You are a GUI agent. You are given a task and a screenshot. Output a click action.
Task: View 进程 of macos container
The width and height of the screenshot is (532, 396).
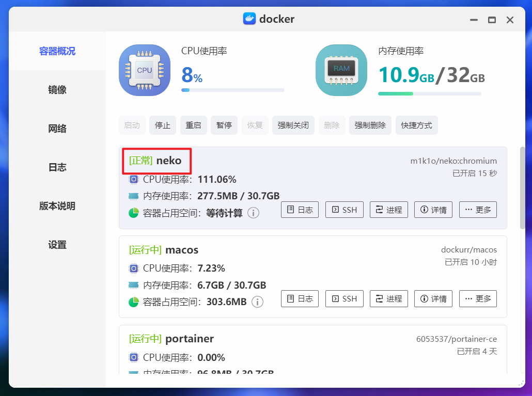pos(389,299)
